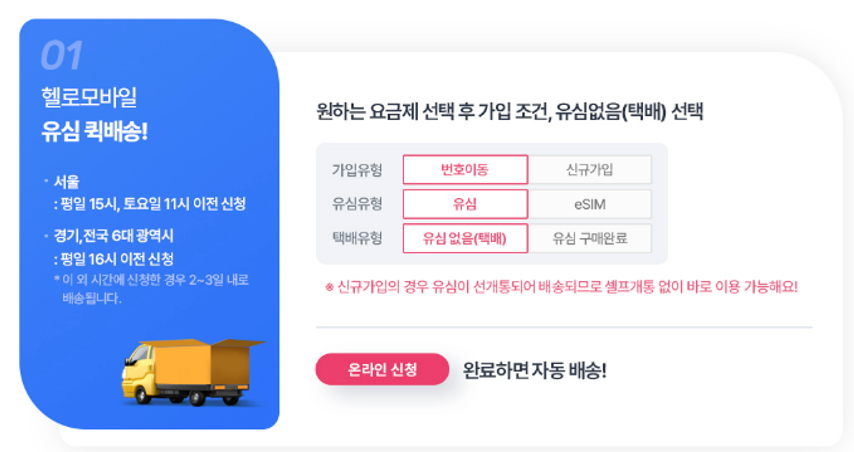Choose eSIM as USIM type
854x452 pixels.
coord(590,204)
